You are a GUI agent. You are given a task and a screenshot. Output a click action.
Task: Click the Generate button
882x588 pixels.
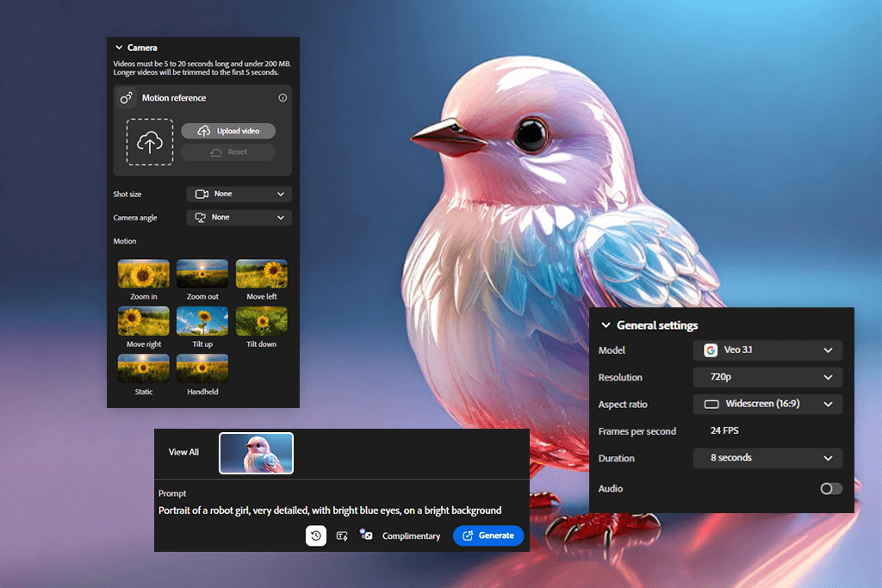[x=488, y=535]
